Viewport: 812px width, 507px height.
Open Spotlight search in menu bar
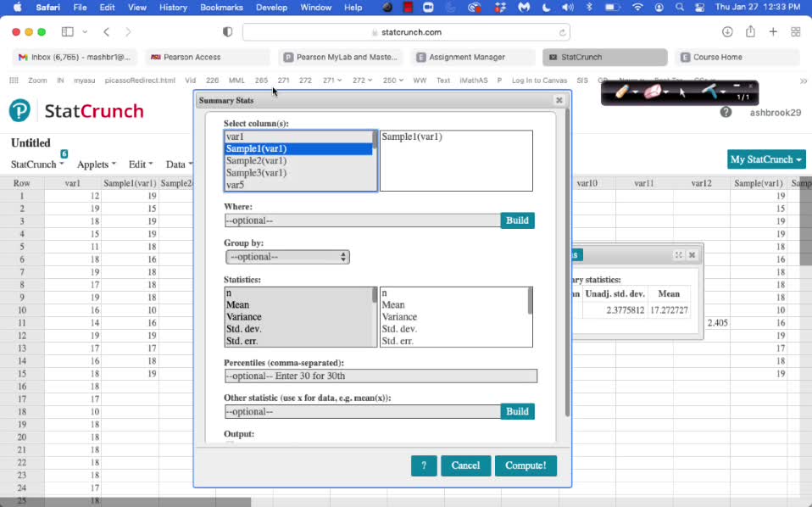click(680, 8)
